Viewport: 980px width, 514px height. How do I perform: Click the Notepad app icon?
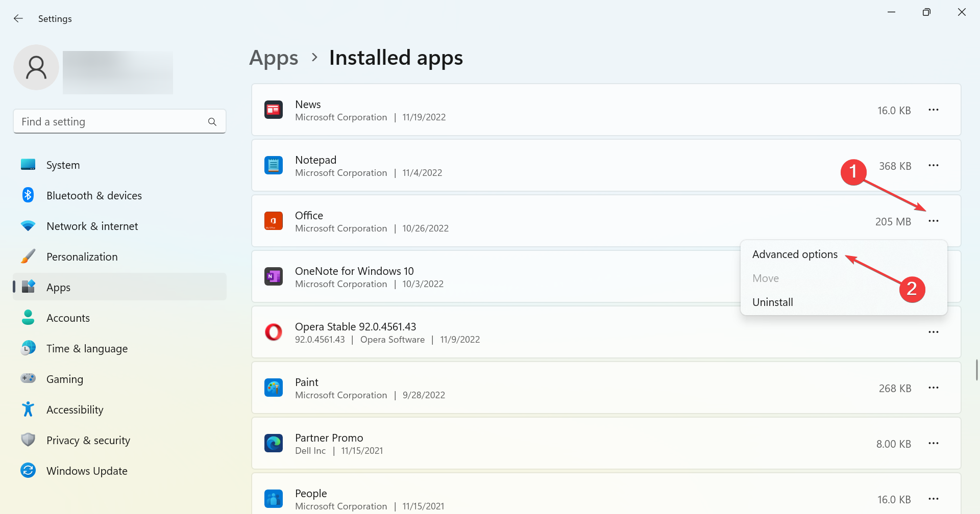(274, 165)
